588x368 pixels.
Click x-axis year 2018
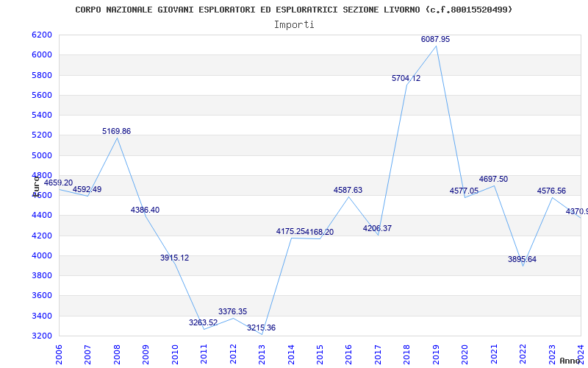407,355
